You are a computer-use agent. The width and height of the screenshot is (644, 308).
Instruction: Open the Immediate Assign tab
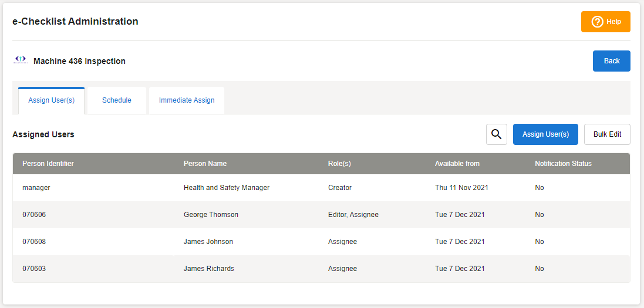[187, 100]
